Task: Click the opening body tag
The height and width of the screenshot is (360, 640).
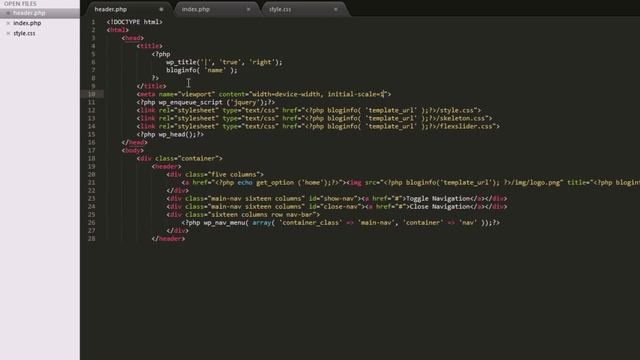Action: coord(133,151)
